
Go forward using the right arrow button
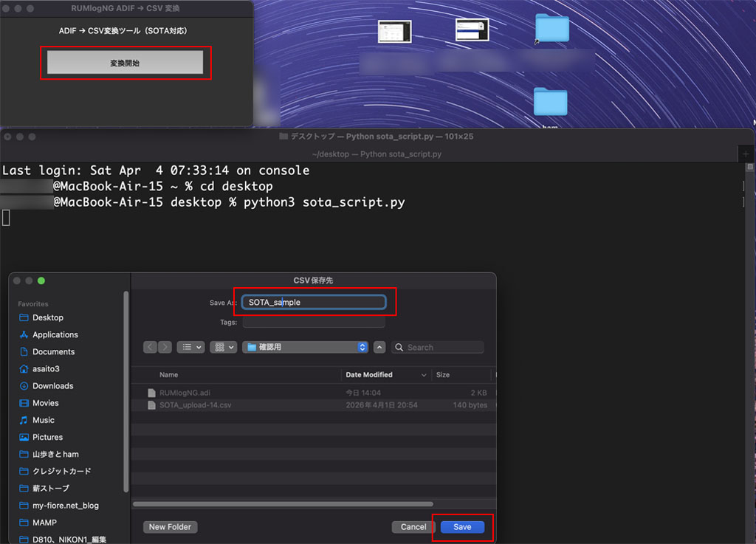click(165, 347)
